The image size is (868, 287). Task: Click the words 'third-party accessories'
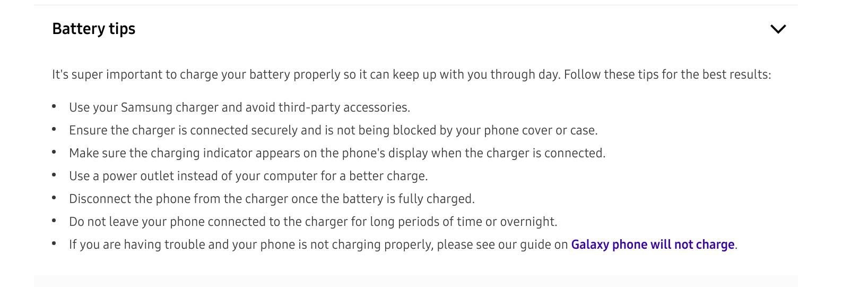[x=343, y=107]
